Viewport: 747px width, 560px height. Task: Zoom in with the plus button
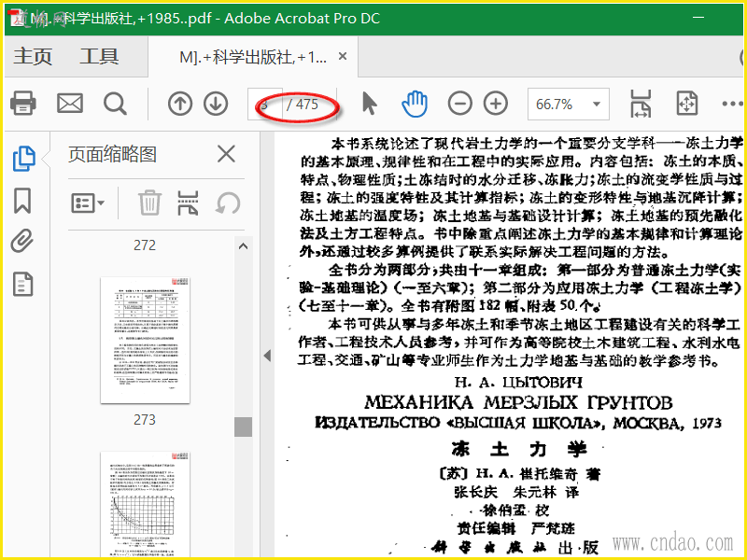(x=496, y=104)
